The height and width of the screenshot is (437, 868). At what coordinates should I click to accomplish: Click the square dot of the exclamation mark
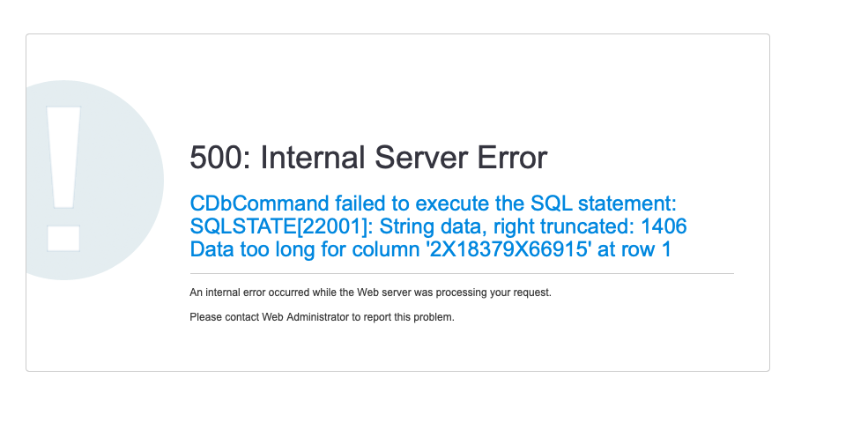(63, 239)
